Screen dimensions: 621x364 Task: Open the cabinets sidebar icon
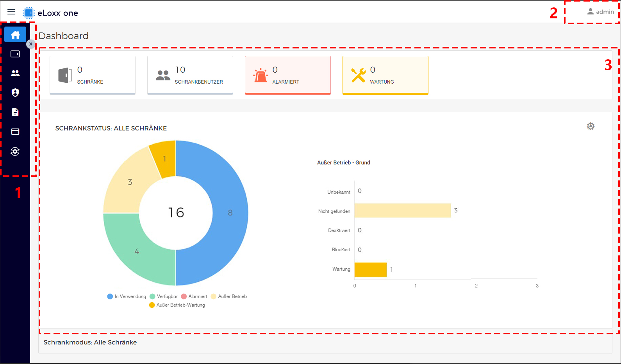[15, 54]
